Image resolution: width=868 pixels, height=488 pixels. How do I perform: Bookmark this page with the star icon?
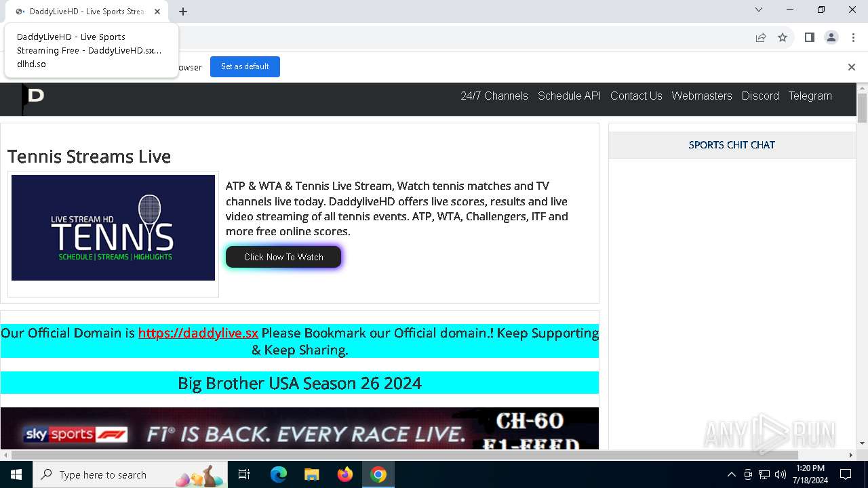783,37
